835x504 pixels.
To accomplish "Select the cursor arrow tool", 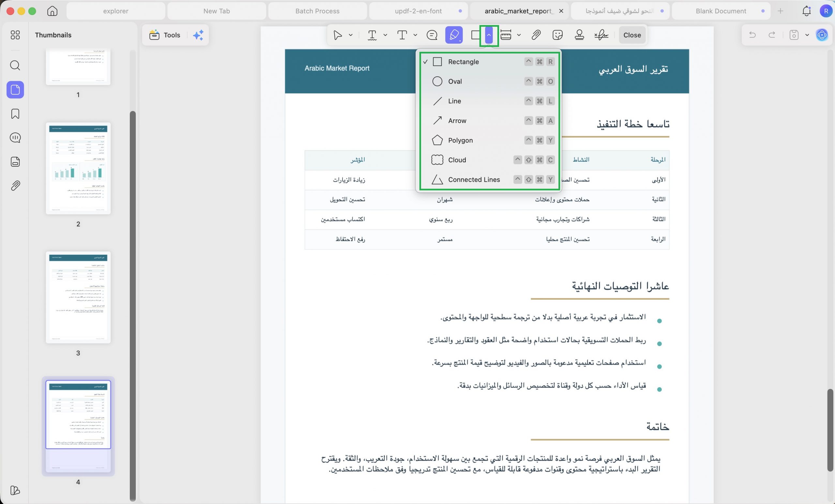I will tap(338, 35).
